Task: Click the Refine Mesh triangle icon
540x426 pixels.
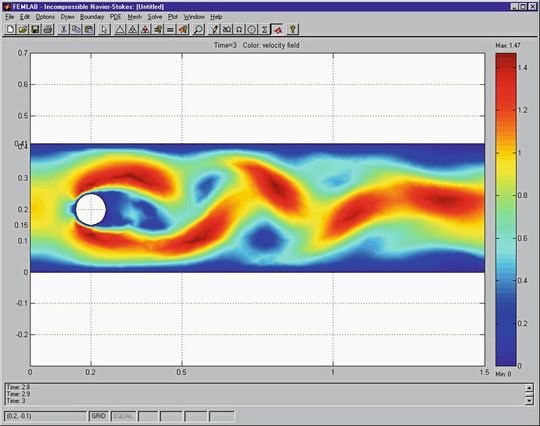Action: (133, 29)
